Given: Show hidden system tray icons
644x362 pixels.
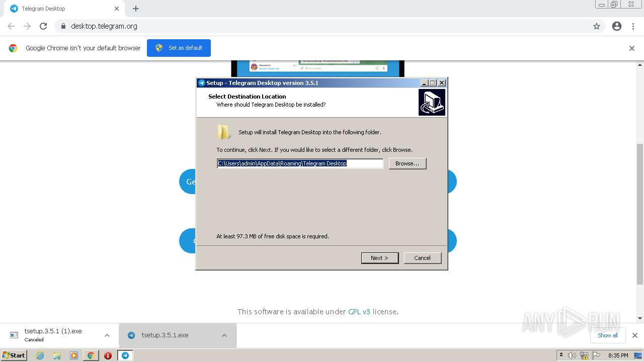Looking at the screenshot, I should point(561,355).
